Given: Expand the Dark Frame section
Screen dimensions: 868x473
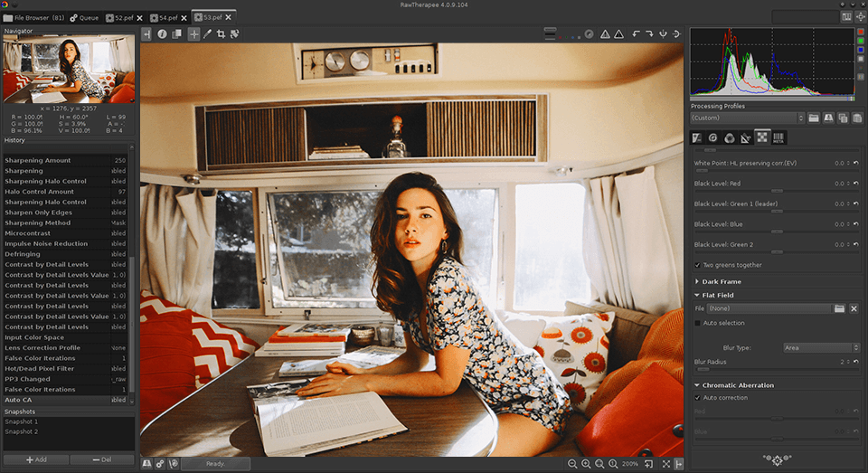Looking at the screenshot, I should point(697,281).
